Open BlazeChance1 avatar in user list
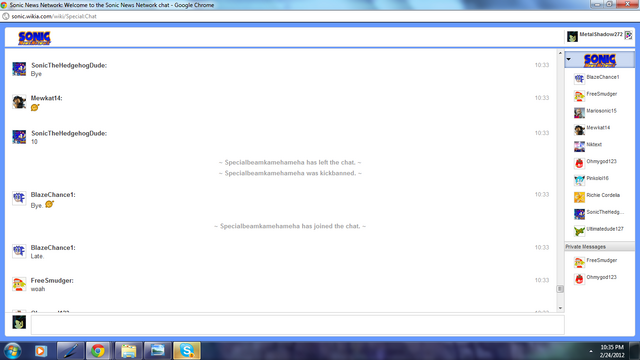The width and height of the screenshot is (640, 360). click(579, 79)
